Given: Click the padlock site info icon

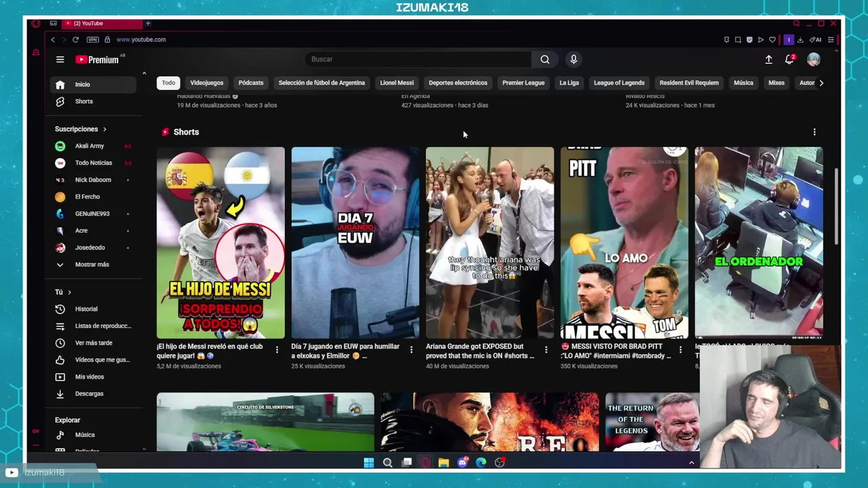Looking at the screenshot, I should coord(107,39).
